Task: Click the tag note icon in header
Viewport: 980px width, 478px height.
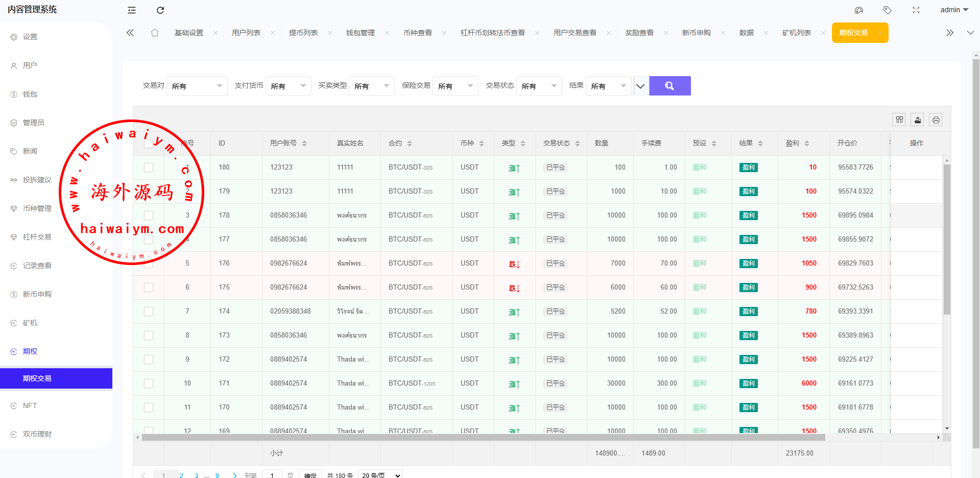Action: coord(888,10)
